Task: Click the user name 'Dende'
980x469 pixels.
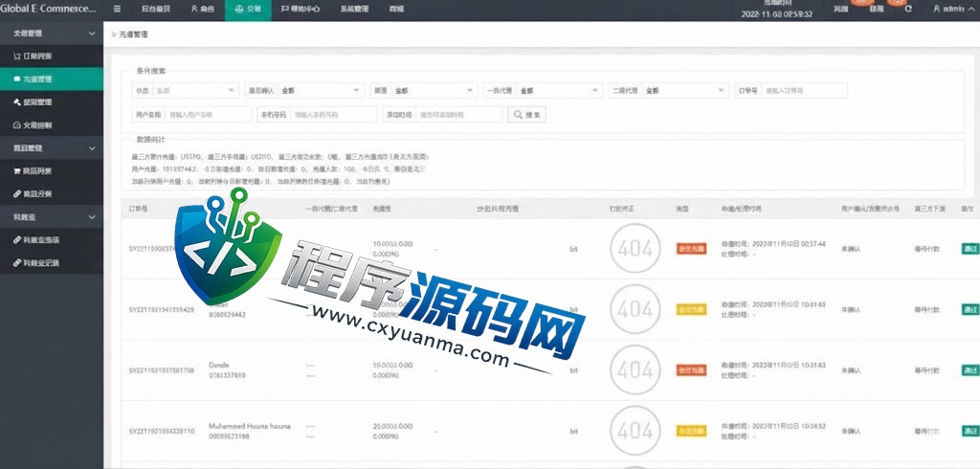Action: point(219,366)
